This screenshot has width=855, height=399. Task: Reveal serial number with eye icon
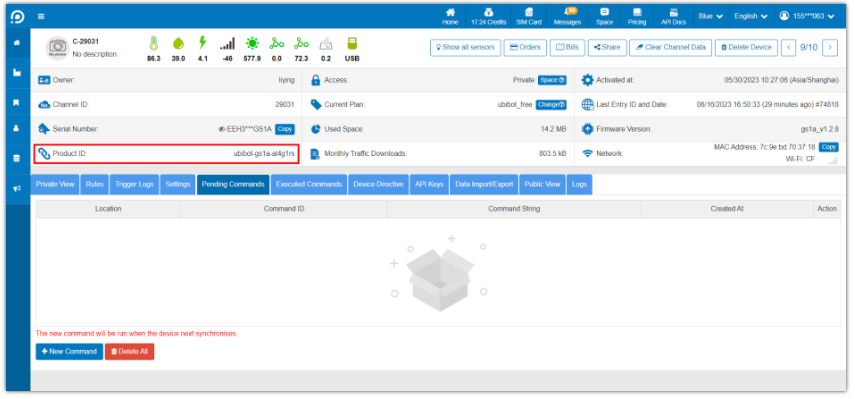coord(221,129)
